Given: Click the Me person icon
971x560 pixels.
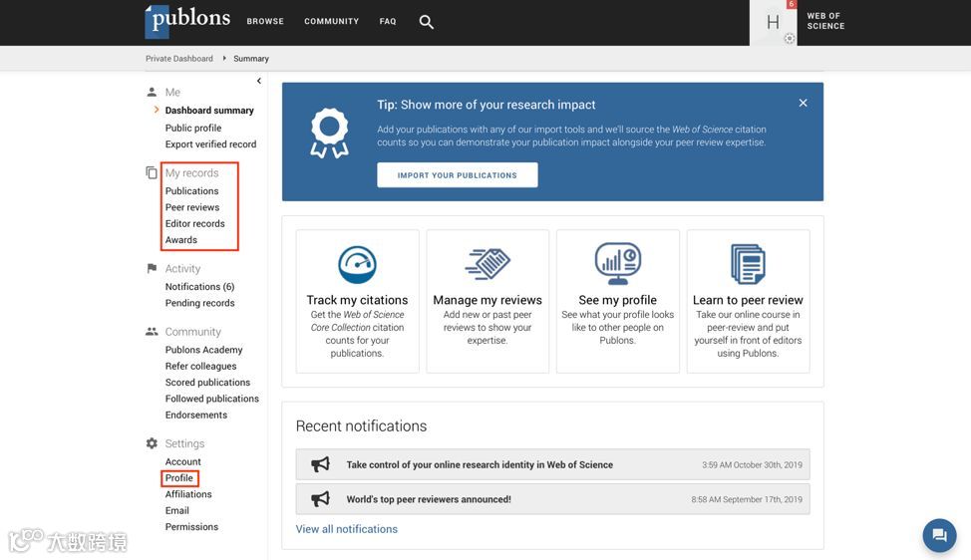Looking at the screenshot, I should coord(152,93).
